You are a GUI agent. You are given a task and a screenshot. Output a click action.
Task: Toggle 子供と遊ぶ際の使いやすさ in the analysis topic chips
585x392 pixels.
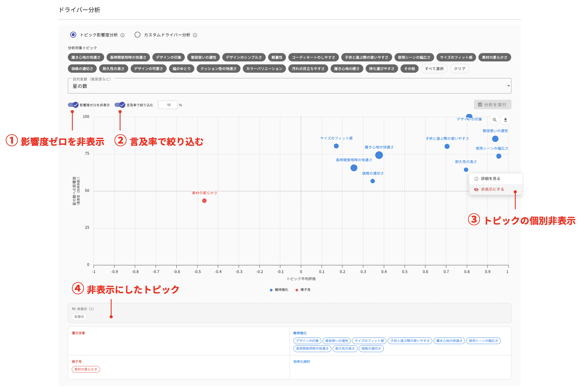[x=366, y=57]
